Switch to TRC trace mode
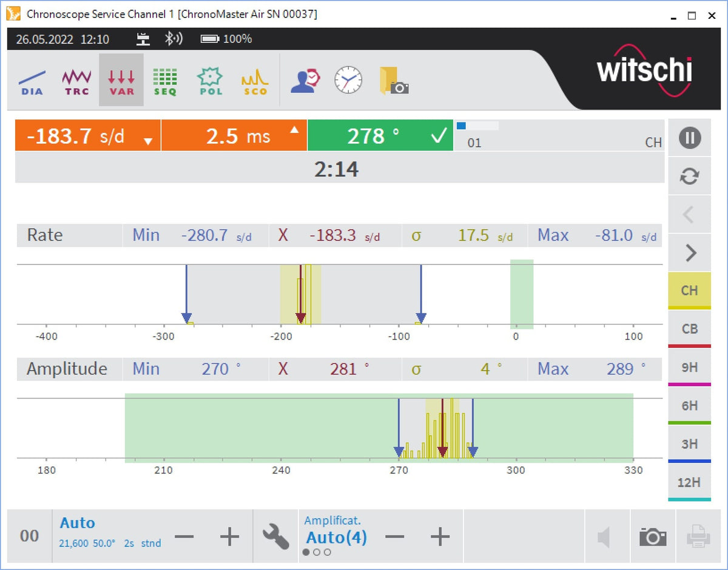This screenshot has width=728, height=570. tap(76, 81)
